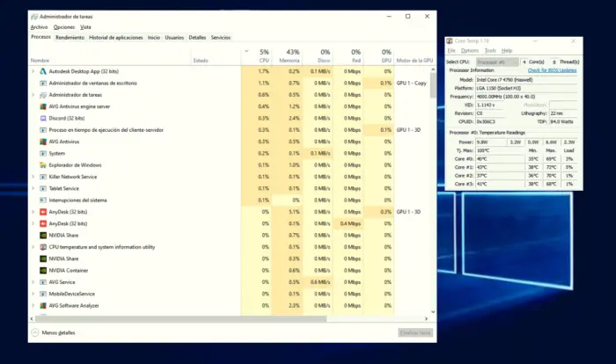Click the Autodesk Desktop App process icon
616x364 pixels.
pos(43,71)
